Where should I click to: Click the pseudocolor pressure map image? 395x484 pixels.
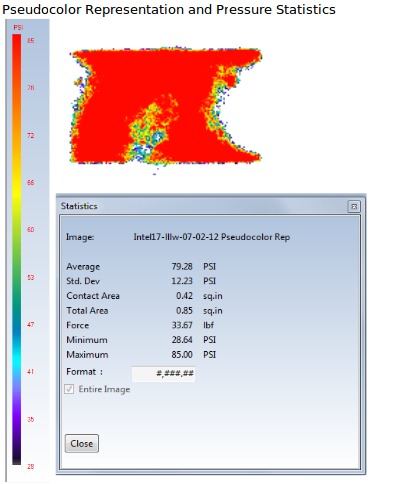(166, 107)
